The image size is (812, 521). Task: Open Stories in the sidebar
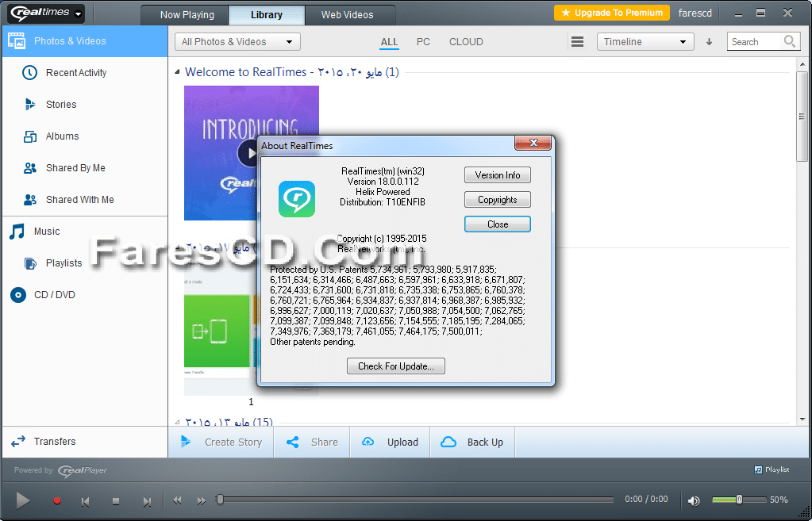(x=61, y=105)
